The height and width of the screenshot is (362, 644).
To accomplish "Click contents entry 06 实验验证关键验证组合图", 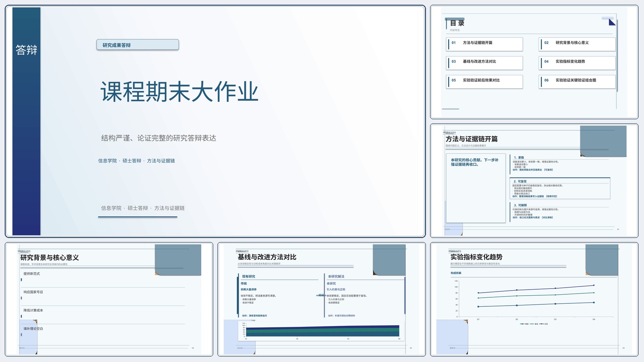I will click(577, 81).
